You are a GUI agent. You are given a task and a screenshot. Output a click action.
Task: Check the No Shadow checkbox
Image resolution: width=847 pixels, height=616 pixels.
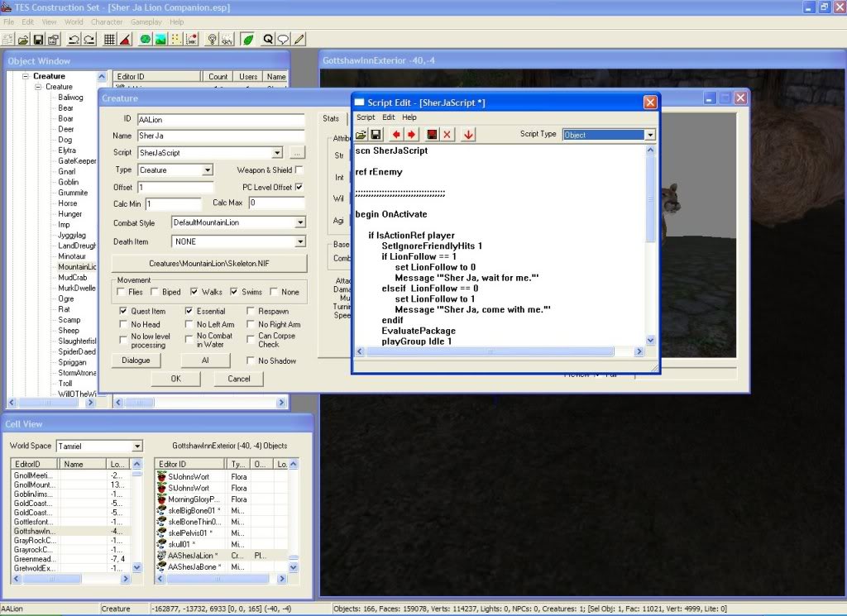click(x=250, y=361)
